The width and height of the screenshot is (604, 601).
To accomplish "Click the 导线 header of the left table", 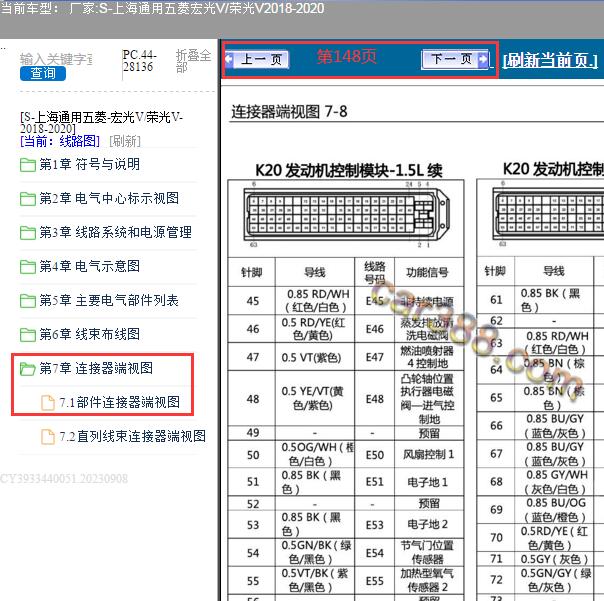I will point(315,272).
